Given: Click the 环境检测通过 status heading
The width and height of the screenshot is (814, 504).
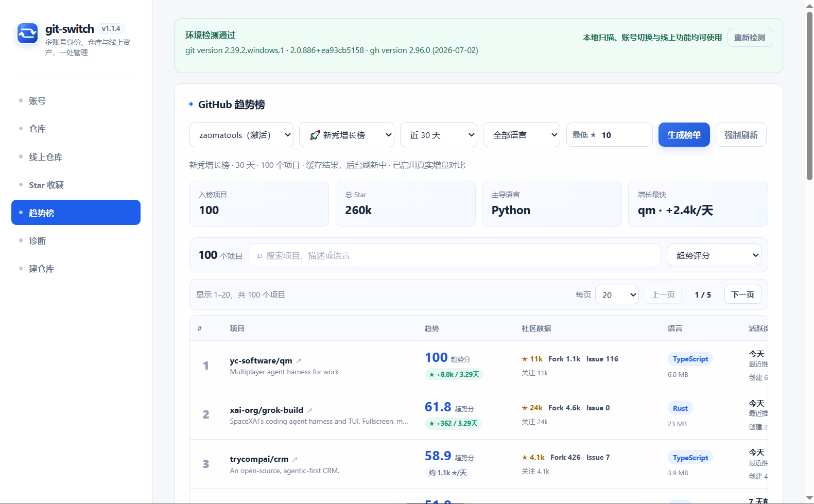Looking at the screenshot, I should pos(210,35).
